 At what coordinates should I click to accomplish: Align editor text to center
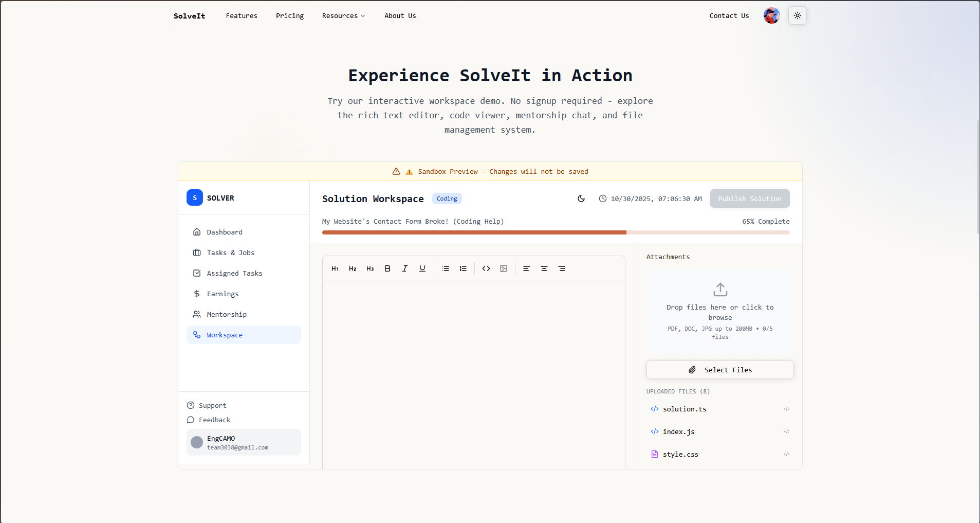[x=544, y=268]
